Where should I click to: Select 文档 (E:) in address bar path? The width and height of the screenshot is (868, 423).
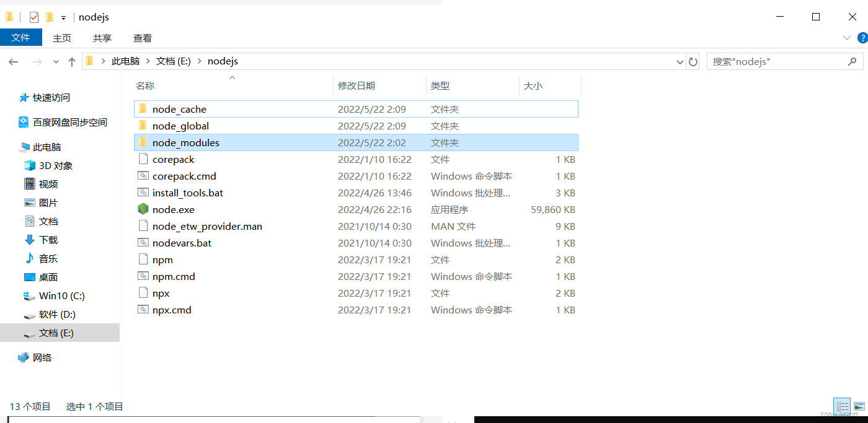[x=174, y=61]
